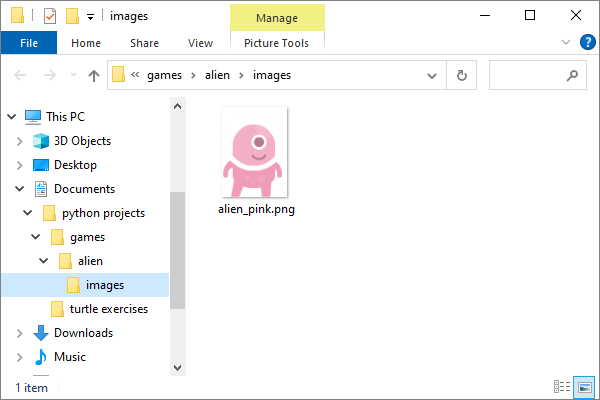Viewport: 600px width, 400px height.
Task: Click alien in the breadcrumb path
Action: click(217, 75)
